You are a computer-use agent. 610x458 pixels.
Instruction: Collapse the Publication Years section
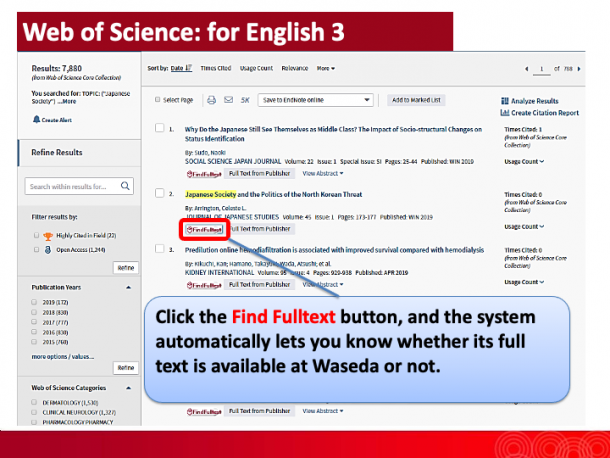coord(128,288)
